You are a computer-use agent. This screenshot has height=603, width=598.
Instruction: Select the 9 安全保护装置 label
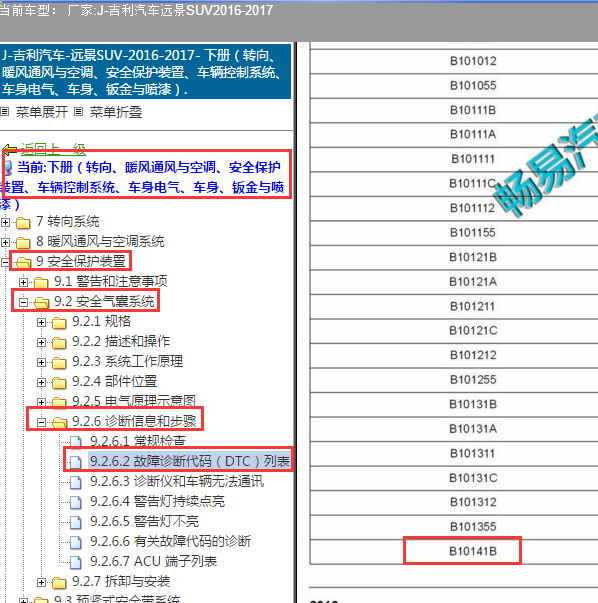click(81, 262)
